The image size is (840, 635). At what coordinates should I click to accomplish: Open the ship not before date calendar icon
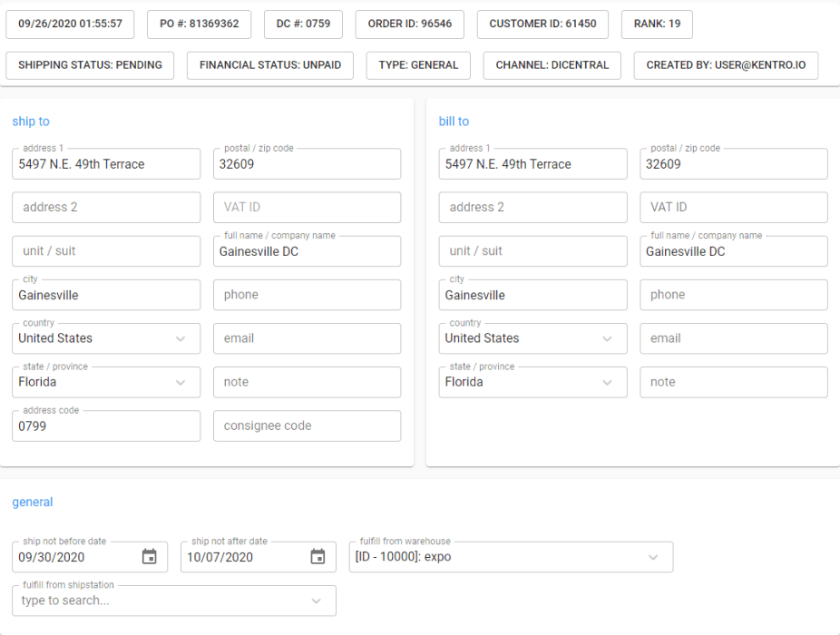point(150,557)
